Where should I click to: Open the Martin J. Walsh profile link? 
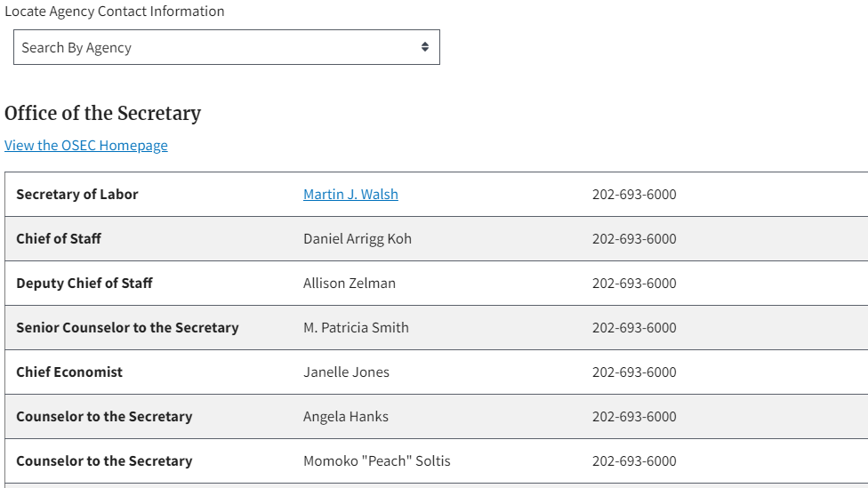(x=350, y=194)
